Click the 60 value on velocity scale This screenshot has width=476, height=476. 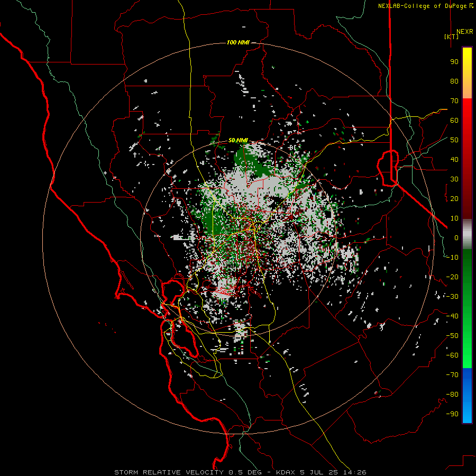coord(454,121)
